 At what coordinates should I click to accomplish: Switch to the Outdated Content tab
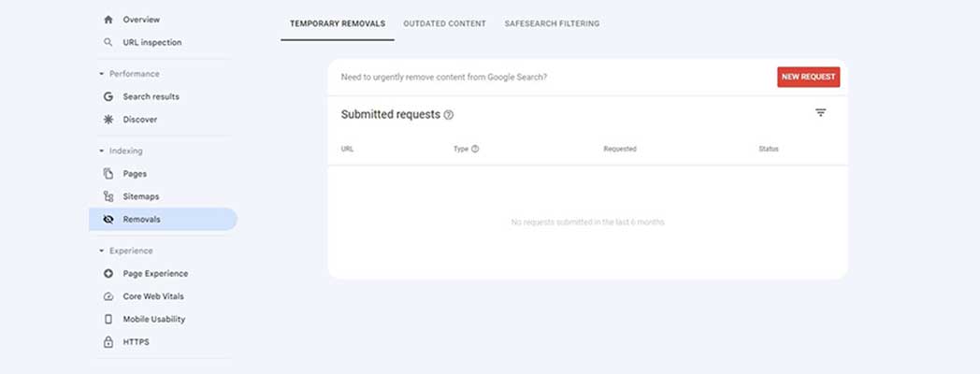coord(444,23)
